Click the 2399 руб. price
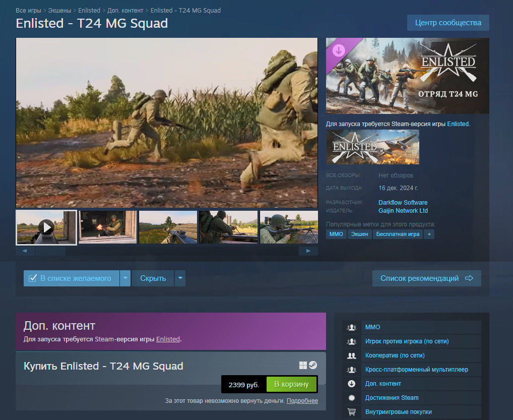This screenshot has width=513, height=420. click(244, 385)
